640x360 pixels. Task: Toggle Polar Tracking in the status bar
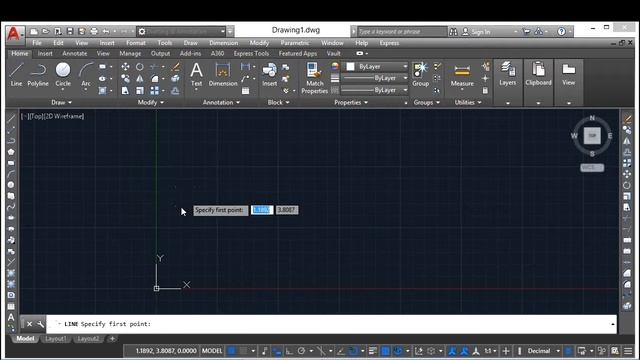301,351
